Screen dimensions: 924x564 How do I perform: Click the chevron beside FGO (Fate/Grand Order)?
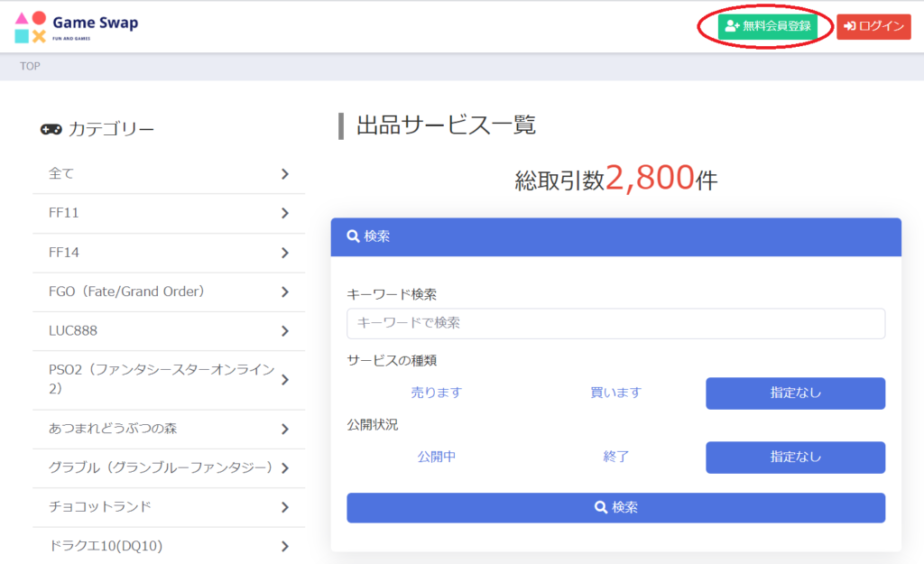pos(285,291)
